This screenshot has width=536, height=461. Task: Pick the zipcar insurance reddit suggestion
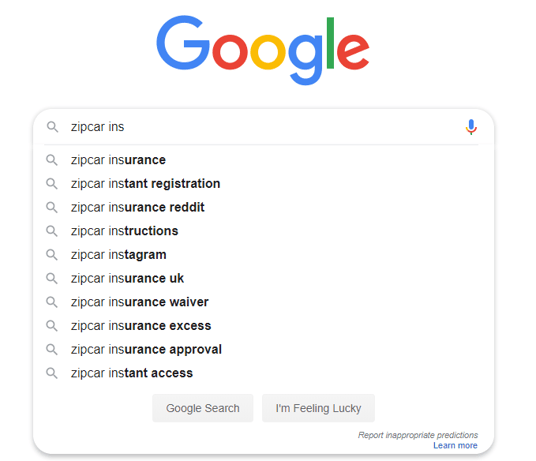click(x=263, y=207)
